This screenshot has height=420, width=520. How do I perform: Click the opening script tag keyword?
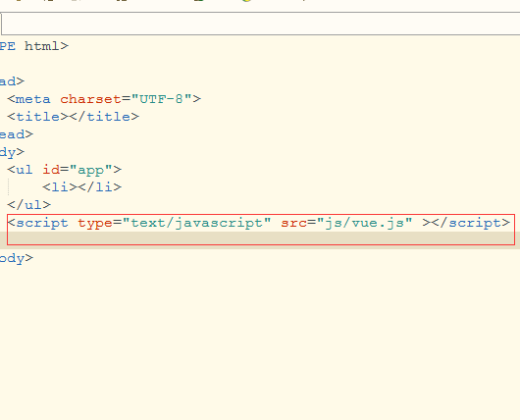pos(42,223)
